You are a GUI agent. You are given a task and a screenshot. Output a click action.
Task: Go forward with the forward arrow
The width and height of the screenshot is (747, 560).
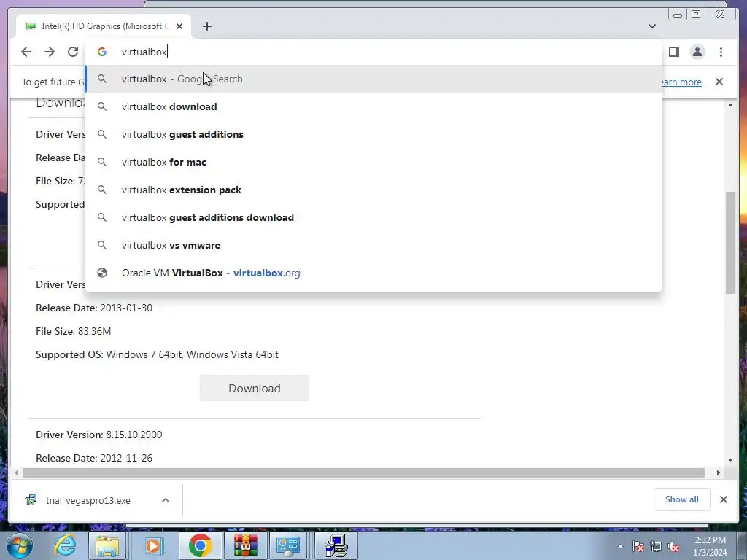[50, 52]
